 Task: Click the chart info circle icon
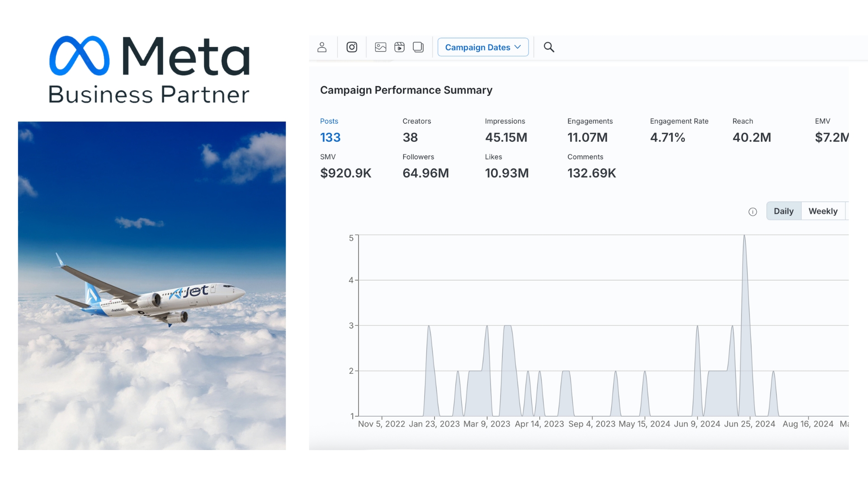click(753, 212)
